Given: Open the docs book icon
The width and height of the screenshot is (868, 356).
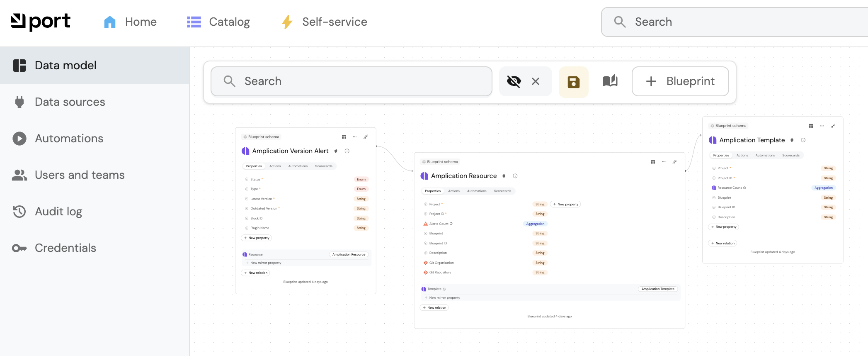Looking at the screenshot, I should [610, 81].
